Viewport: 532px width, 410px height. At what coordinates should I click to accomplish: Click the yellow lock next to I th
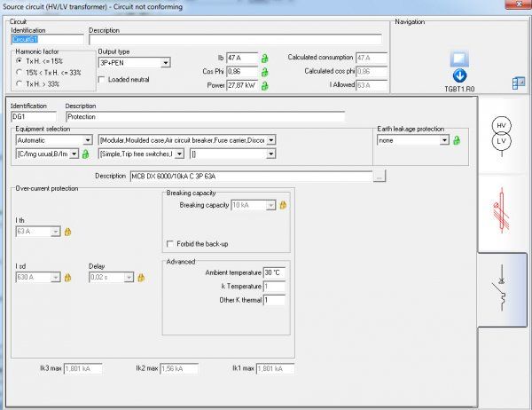coord(67,232)
